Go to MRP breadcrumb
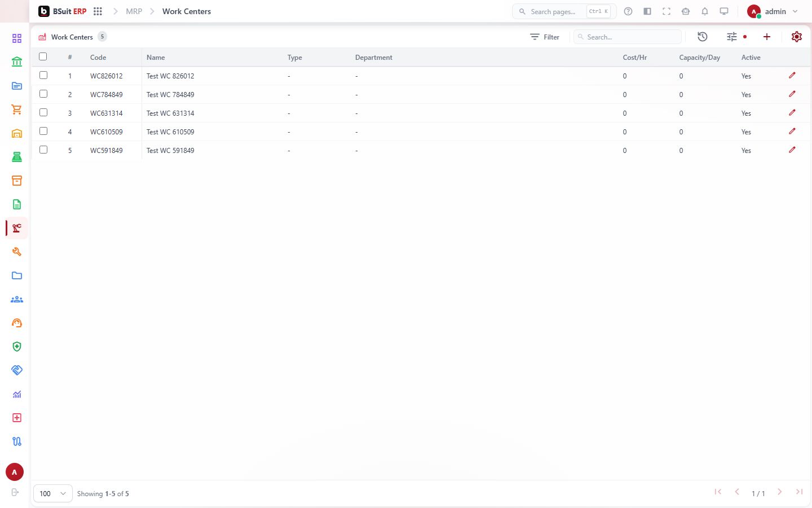Viewport: 812px width, 508px height. [134, 11]
